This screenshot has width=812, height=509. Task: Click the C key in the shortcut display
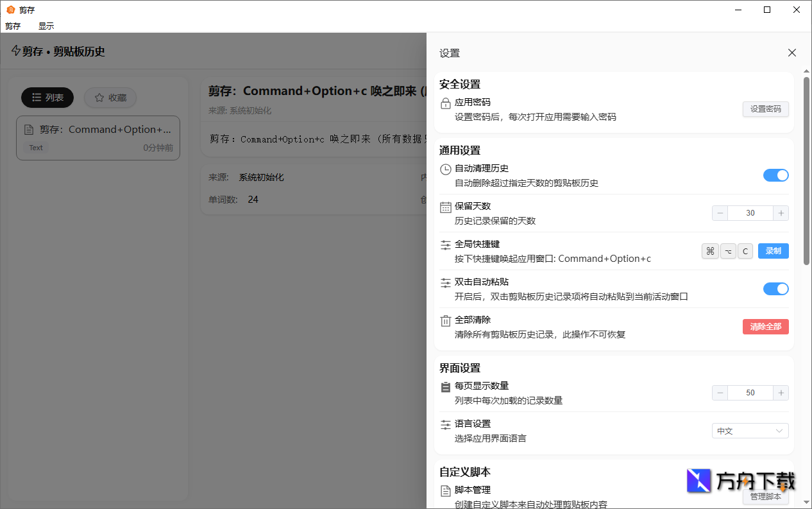(x=745, y=251)
